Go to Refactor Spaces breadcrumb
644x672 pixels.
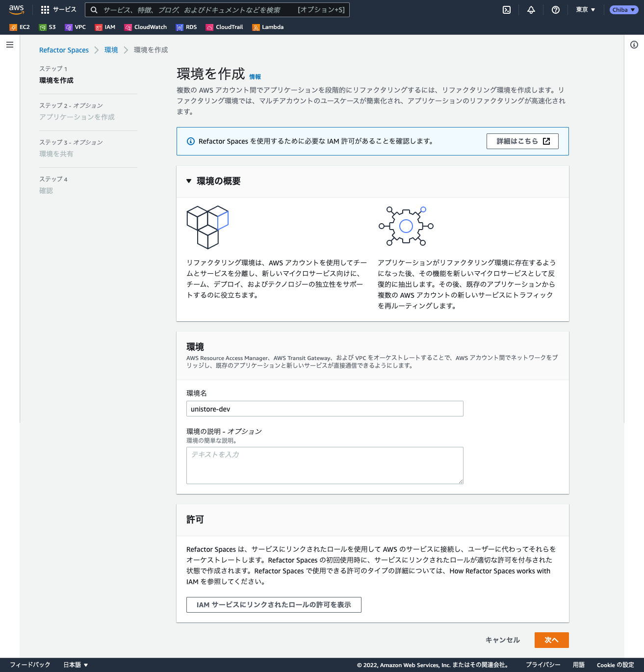pos(64,50)
